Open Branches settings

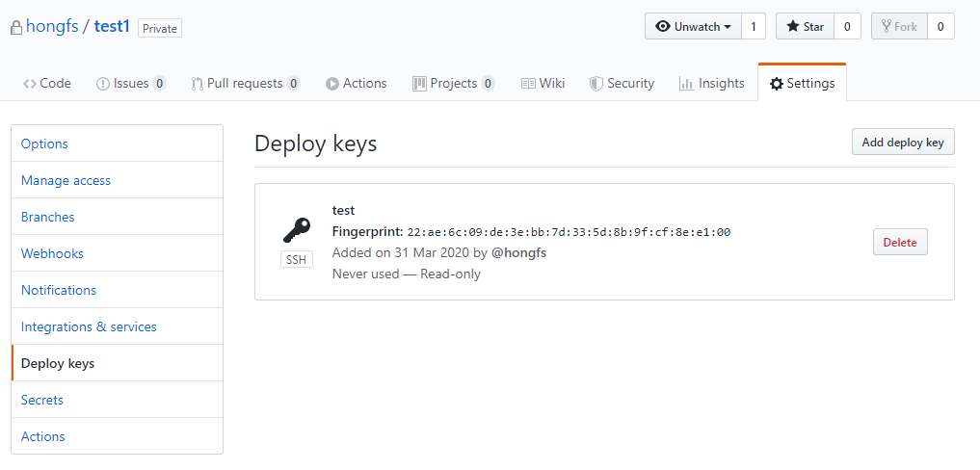pos(117,217)
